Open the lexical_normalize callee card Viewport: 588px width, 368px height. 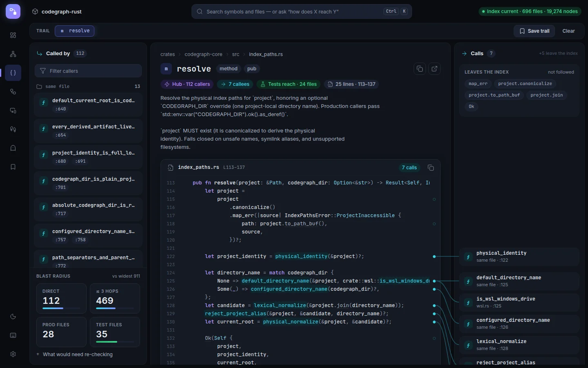tap(519, 345)
